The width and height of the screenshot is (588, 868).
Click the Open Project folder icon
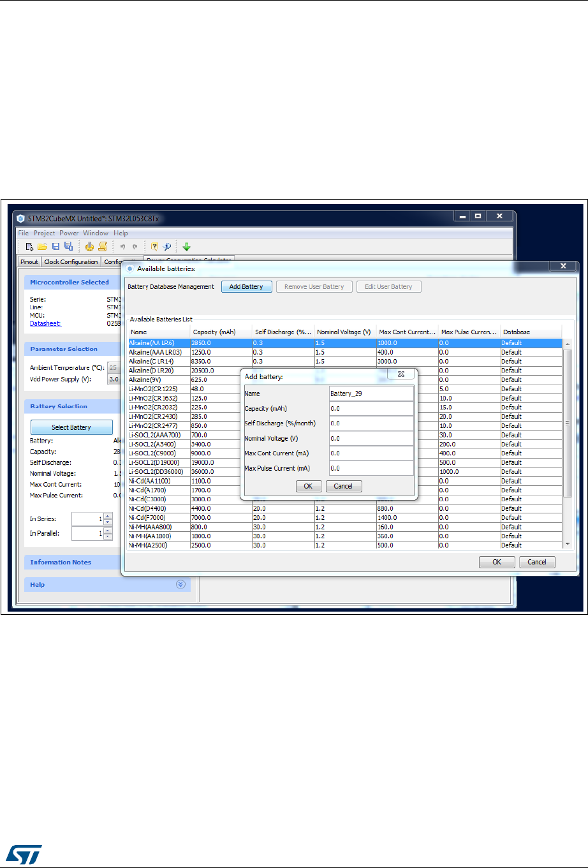click(x=42, y=247)
